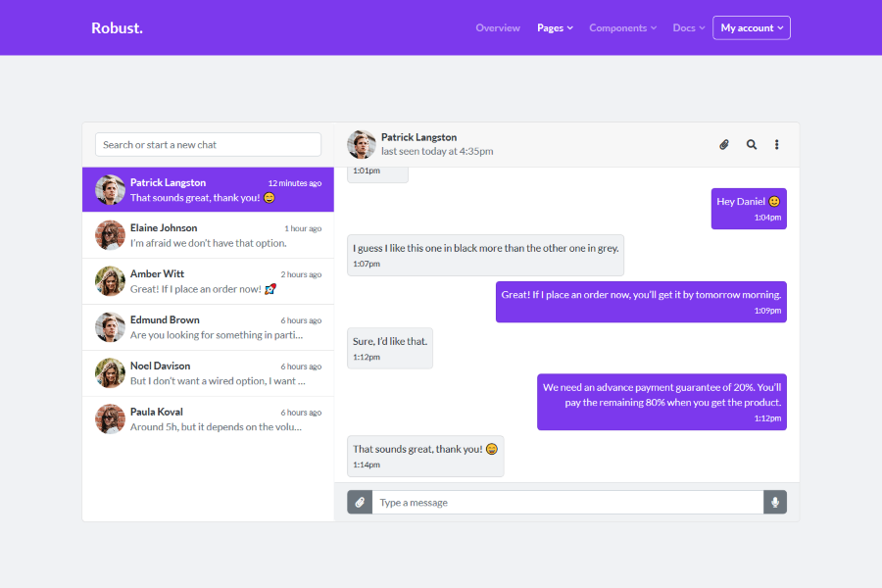Click Patrick Langston's avatar in chat header

(361, 145)
